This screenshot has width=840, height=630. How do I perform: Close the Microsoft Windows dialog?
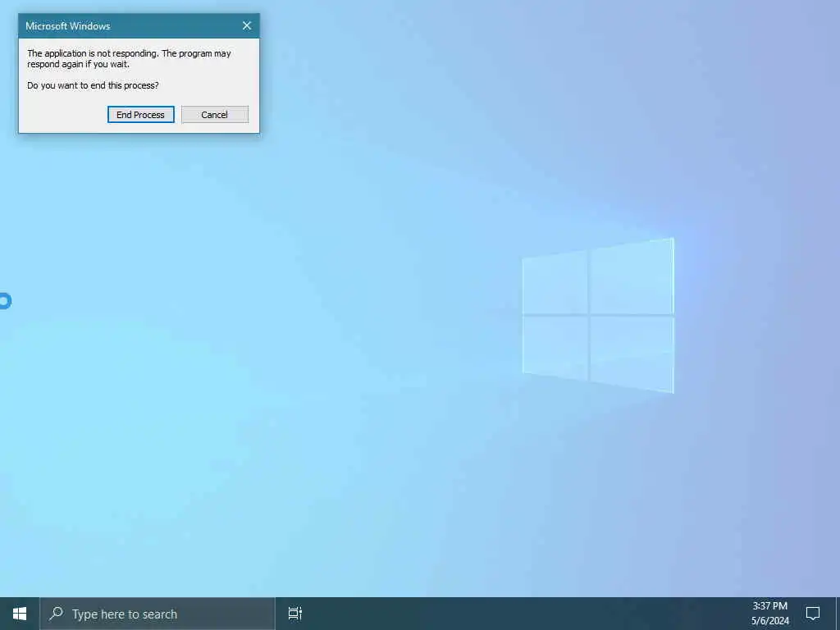246,25
